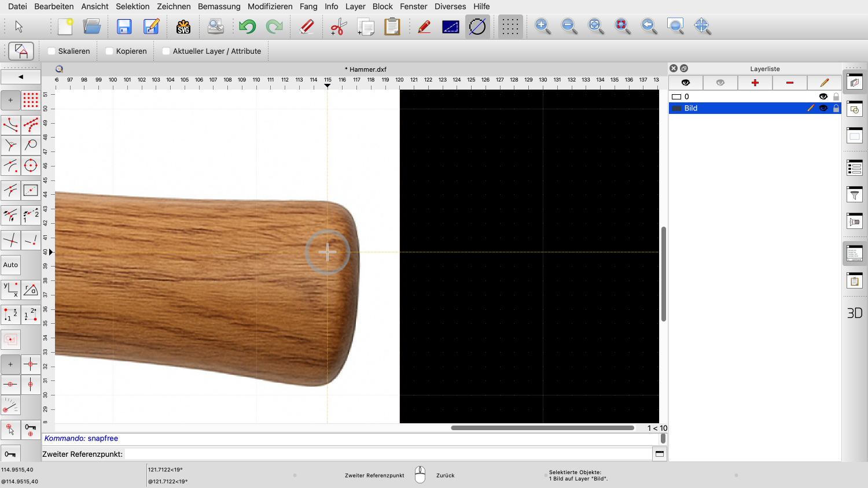Open the Bemassung menu
This screenshot has height=488, width=868.
coord(219,6)
